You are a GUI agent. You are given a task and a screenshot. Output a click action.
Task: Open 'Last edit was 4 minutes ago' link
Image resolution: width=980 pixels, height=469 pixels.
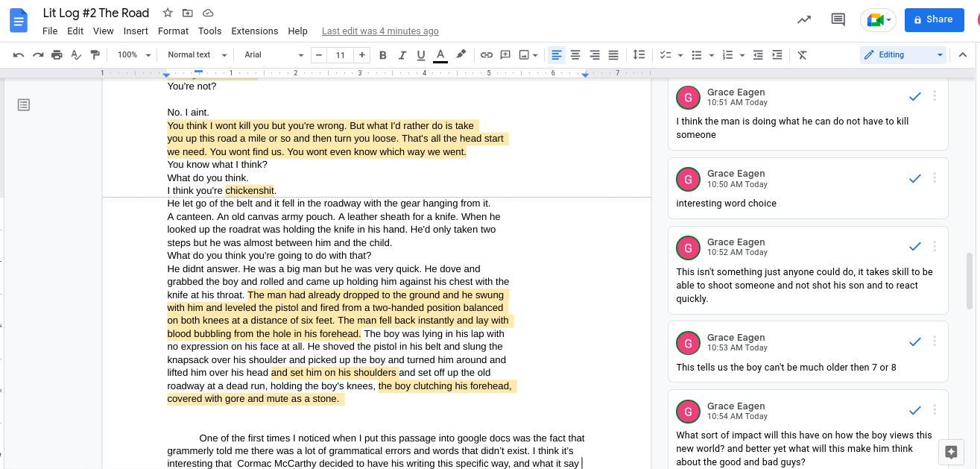click(x=380, y=31)
